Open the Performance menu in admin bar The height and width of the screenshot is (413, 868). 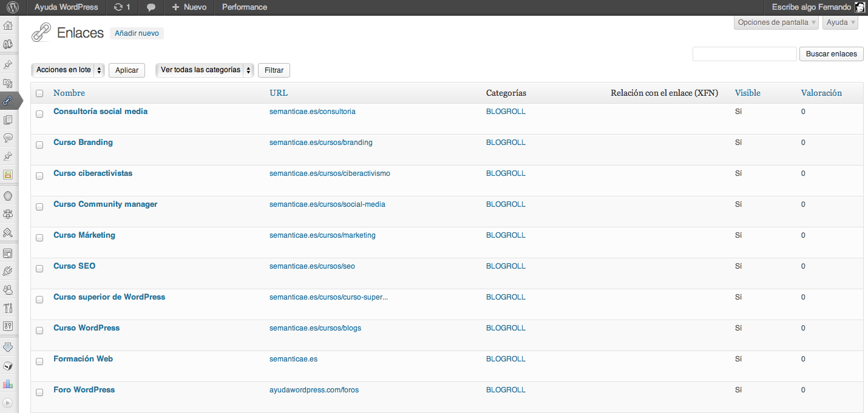tap(244, 7)
